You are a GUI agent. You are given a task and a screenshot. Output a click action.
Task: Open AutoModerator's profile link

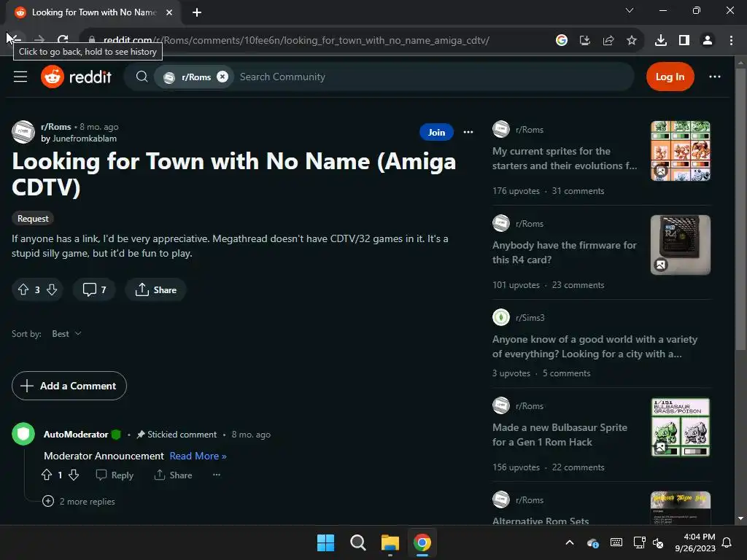click(76, 435)
